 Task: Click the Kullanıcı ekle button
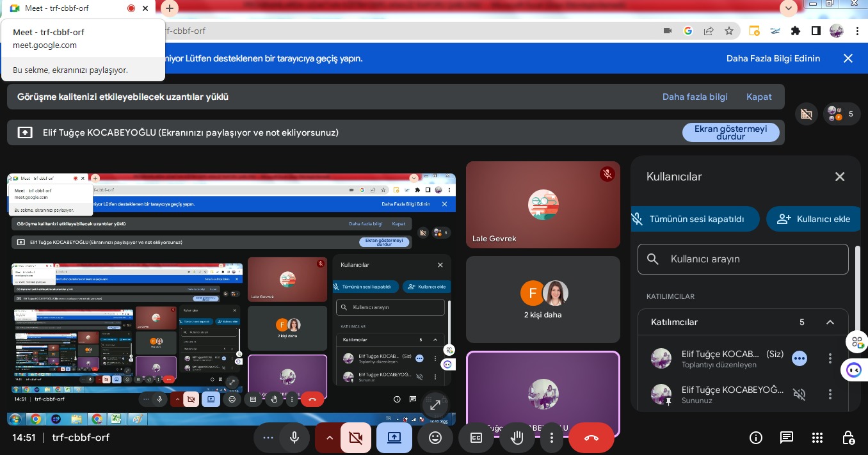814,219
